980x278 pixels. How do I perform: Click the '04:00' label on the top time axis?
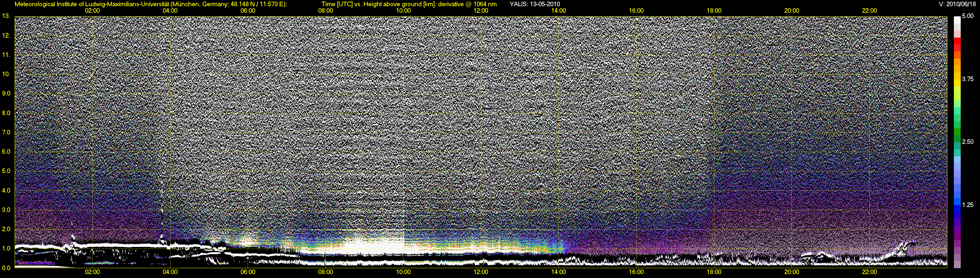[170, 11]
